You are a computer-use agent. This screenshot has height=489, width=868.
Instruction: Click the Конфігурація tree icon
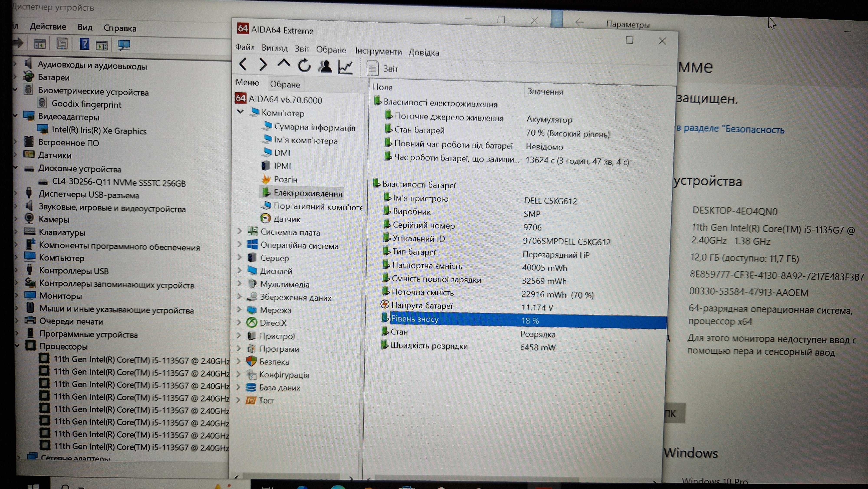point(251,374)
